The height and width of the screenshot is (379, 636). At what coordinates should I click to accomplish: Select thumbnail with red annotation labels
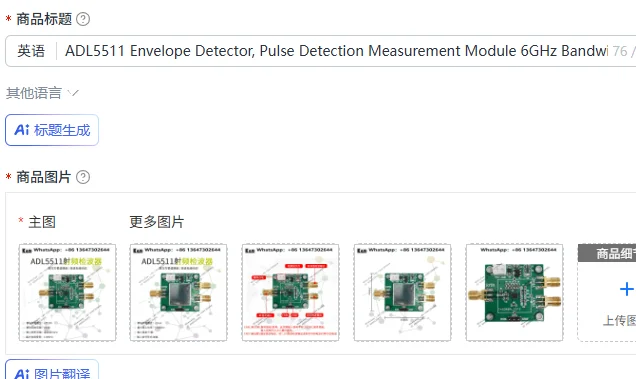[290, 292]
